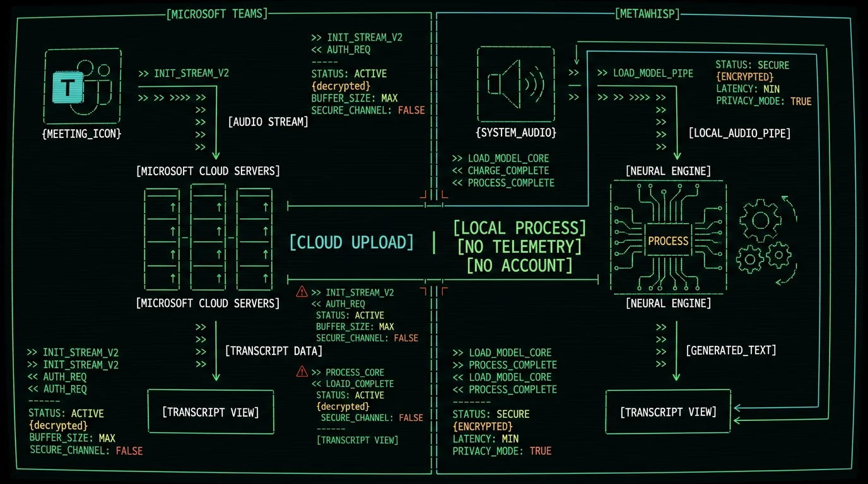
Task: Click [MICROSOFT CLOUD SERVERS] above the server racks
Action: tap(208, 171)
